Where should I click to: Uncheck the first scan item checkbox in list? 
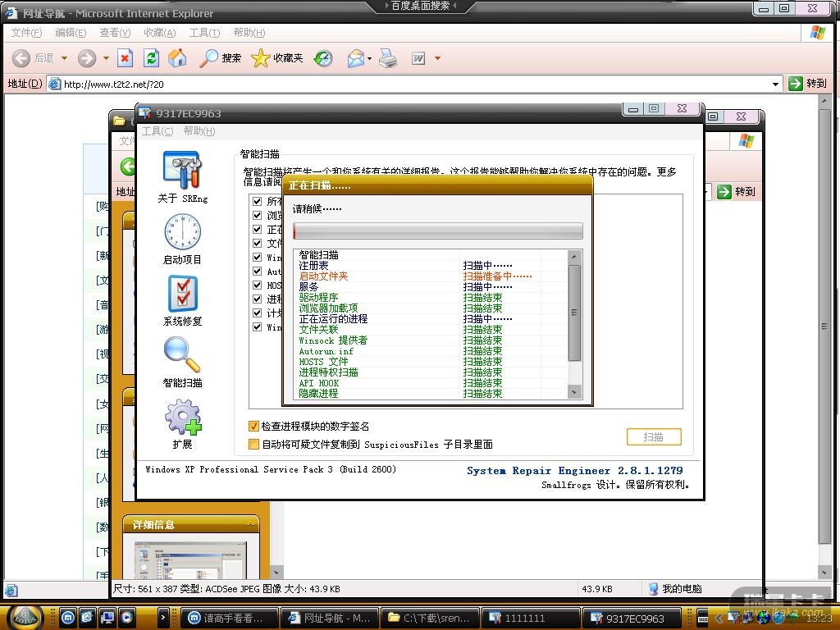click(258, 202)
